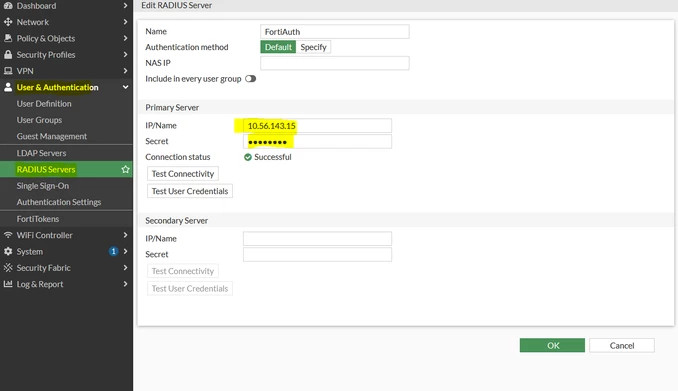Expand the Network menu chevron
678x391 pixels.
click(x=125, y=22)
